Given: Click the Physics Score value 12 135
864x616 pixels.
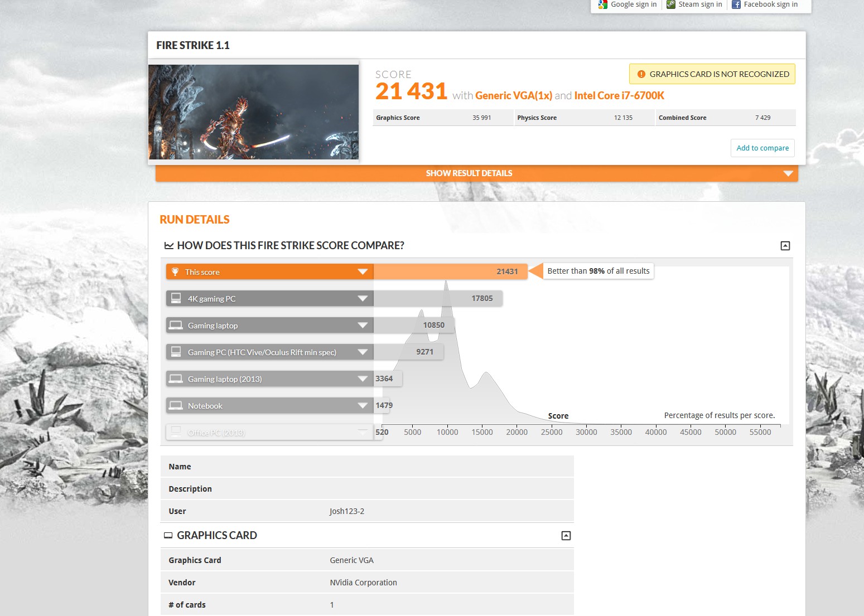Looking at the screenshot, I should [623, 118].
